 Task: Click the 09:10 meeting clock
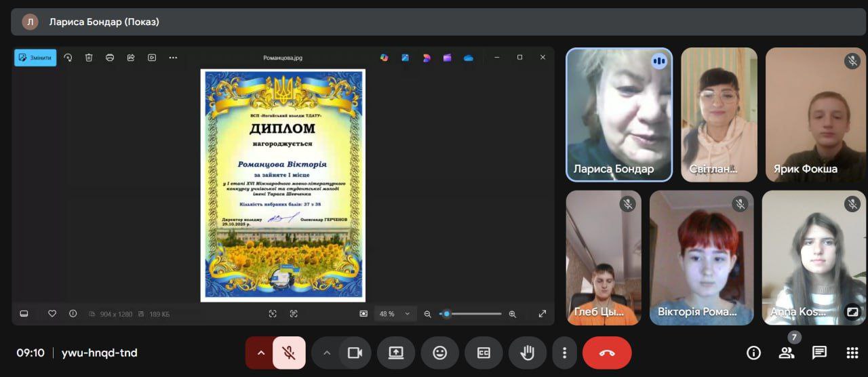coord(31,353)
